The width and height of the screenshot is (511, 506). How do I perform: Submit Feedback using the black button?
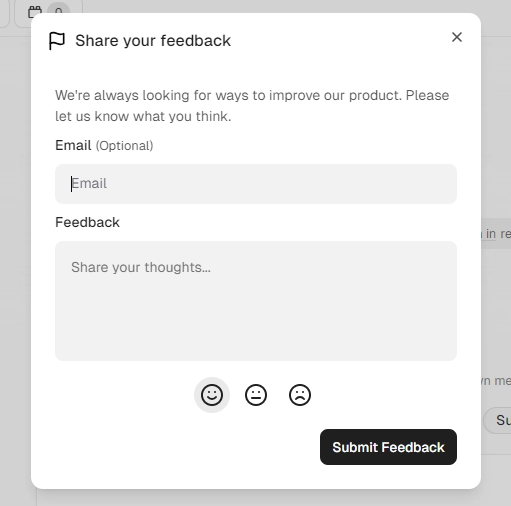[388, 447]
